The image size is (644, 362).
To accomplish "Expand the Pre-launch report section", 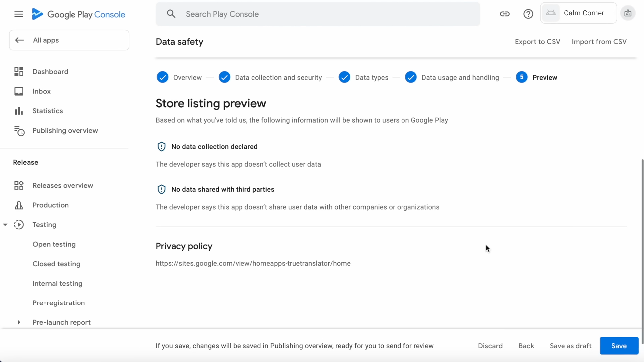I will [19, 322].
